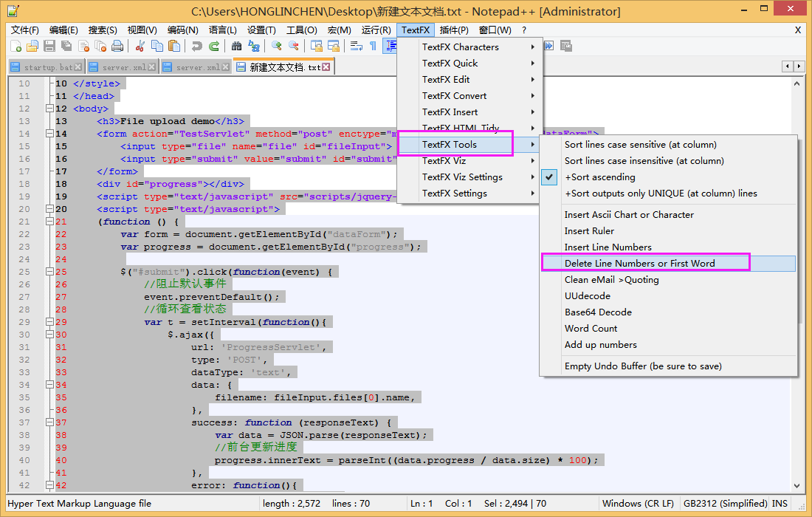Save the document with the floppy disk icon
Viewport: 812px width, 517px height.
[49, 46]
